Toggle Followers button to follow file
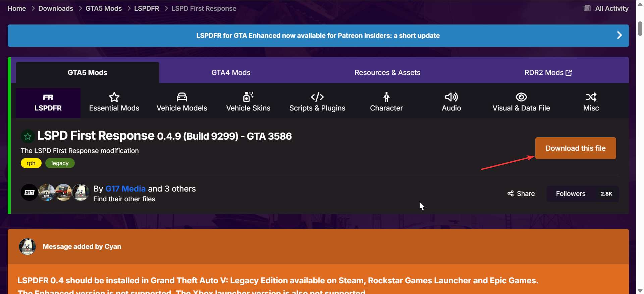The image size is (644, 294). coord(571,194)
